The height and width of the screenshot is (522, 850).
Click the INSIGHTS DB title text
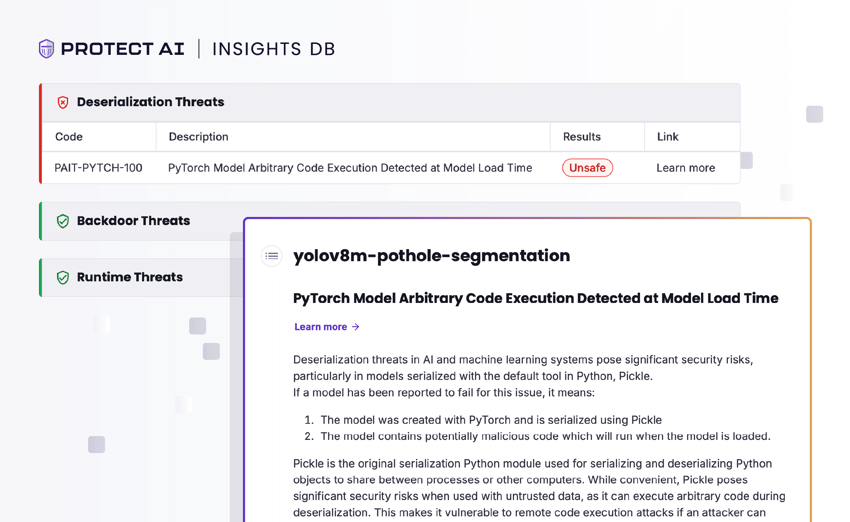click(273, 49)
